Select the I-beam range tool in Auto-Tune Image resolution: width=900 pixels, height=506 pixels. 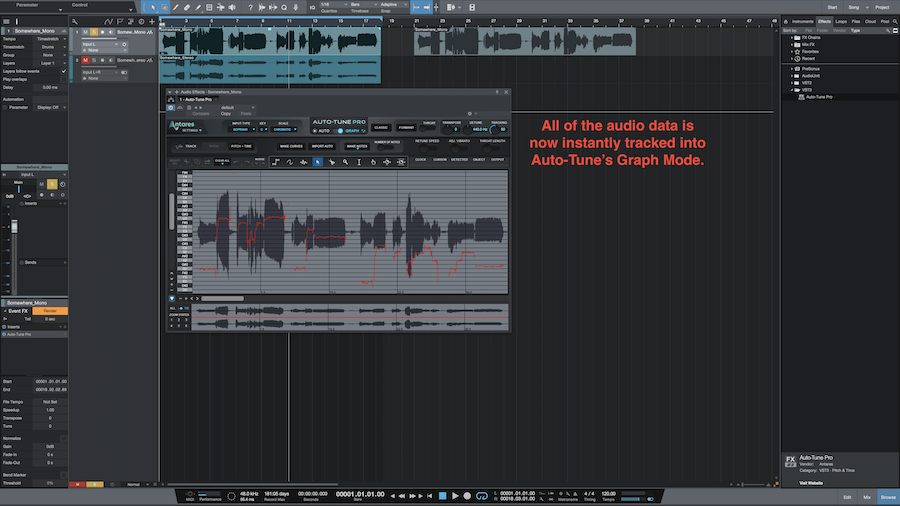359,161
